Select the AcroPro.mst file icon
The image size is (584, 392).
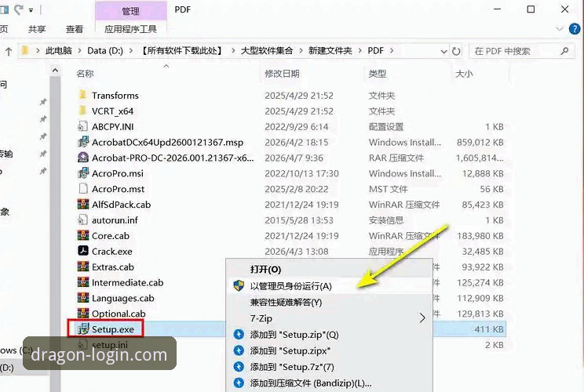[83, 189]
